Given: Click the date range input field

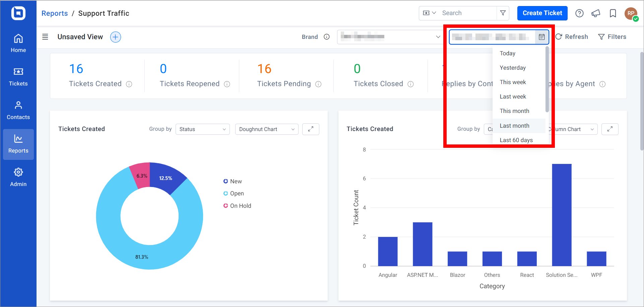Looking at the screenshot, I should [x=493, y=37].
